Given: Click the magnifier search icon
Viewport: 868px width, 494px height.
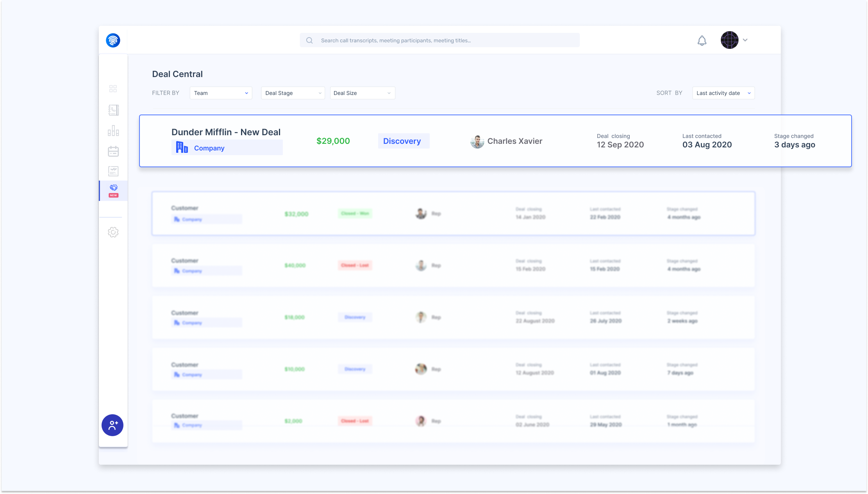Looking at the screenshot, I should 309,40.
